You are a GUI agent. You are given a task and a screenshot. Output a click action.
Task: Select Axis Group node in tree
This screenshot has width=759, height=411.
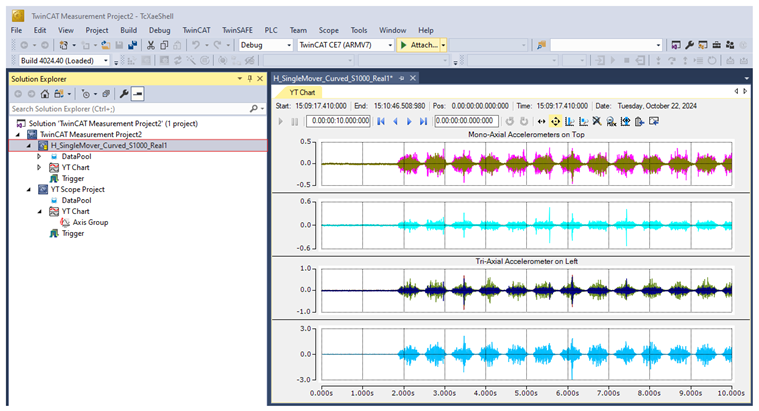(x=90, y=222)
